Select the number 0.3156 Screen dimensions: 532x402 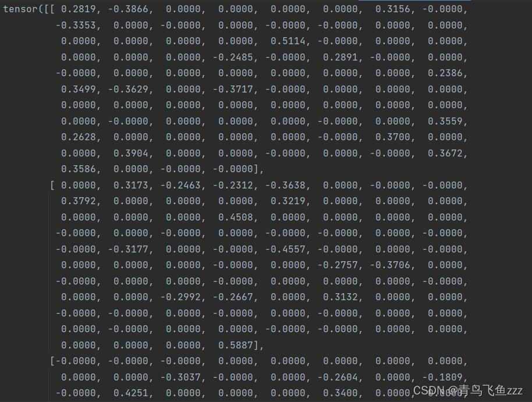[392, 9]
